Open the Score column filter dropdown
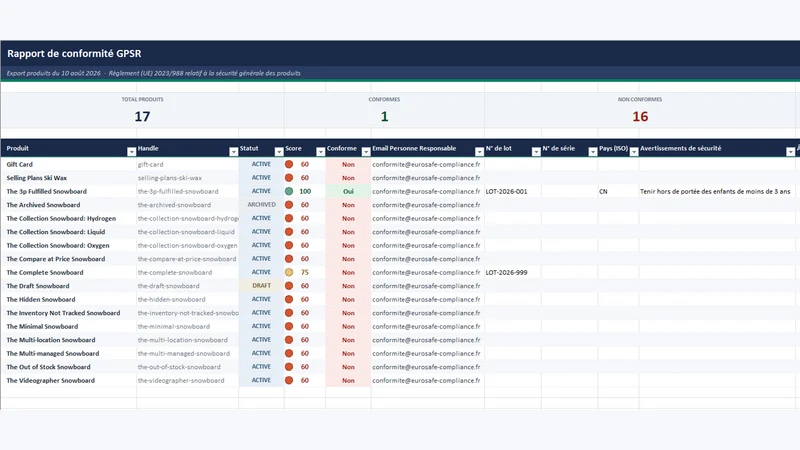This screenshot has height=450, width=800. (x=320, y=152)
